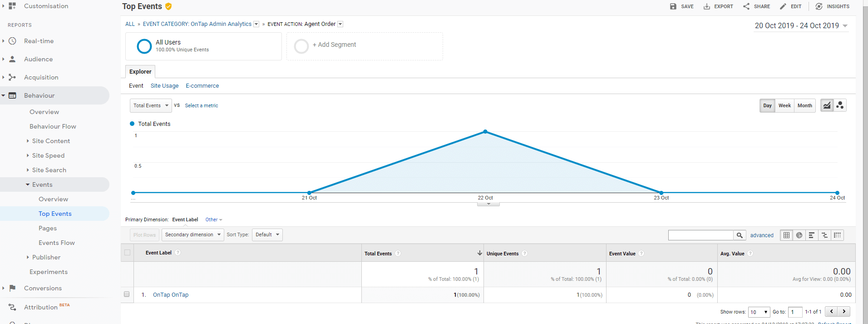Image resolution: width=868 pixels, height=324 pixels.
Task: Select the Comparison view icon
Action: pyautogui.click(x=824, y=235)
